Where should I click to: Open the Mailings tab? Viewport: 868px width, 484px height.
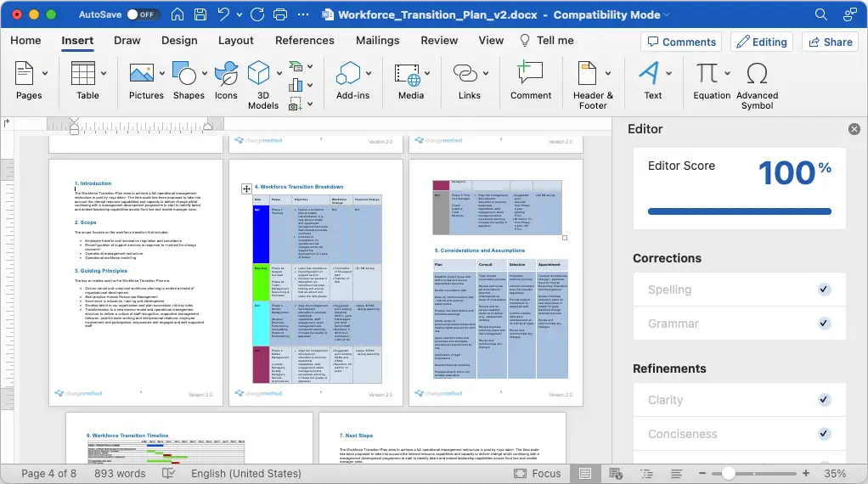coord(378,41)
